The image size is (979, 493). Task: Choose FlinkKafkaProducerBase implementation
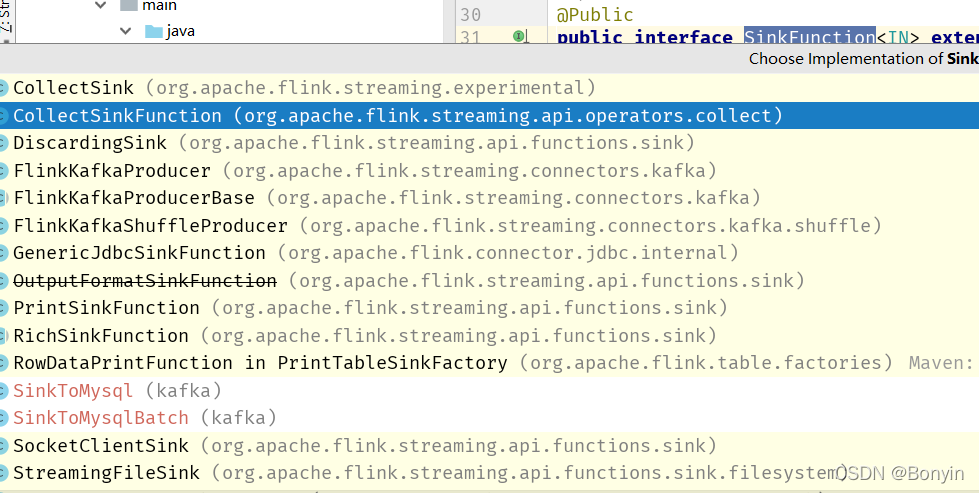click(490, 198)
